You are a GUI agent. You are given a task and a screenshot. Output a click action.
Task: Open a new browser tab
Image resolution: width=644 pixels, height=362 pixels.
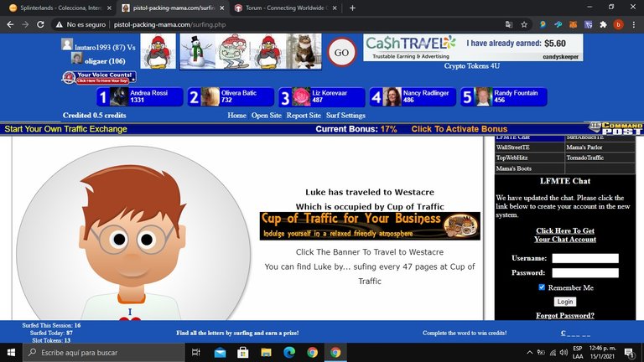click(x=352, y=8)
